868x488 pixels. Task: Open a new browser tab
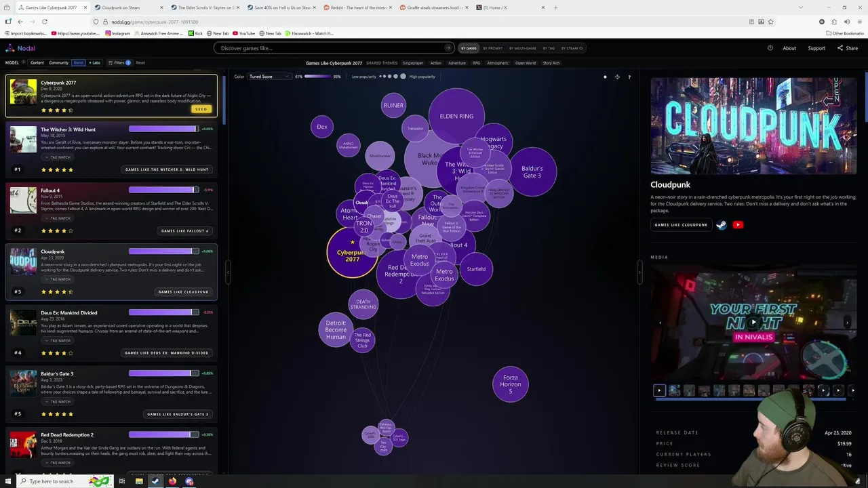click(555, 7)
